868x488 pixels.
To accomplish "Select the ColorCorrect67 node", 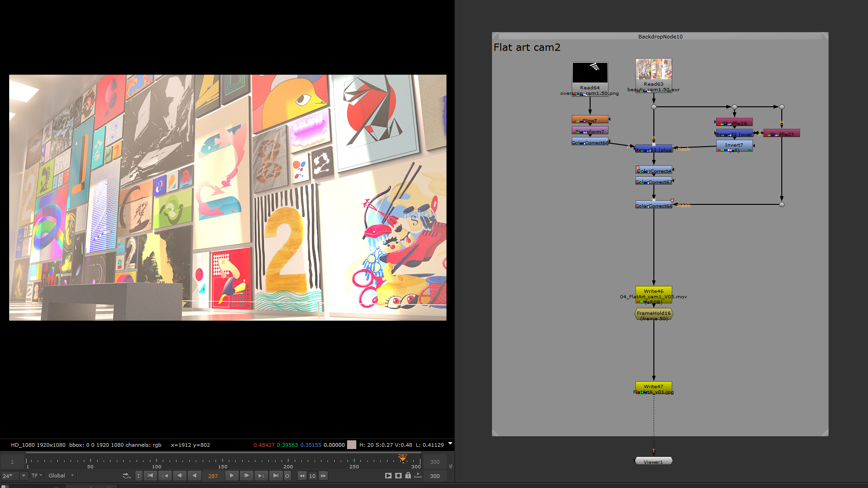I will [x=653, y=181].
